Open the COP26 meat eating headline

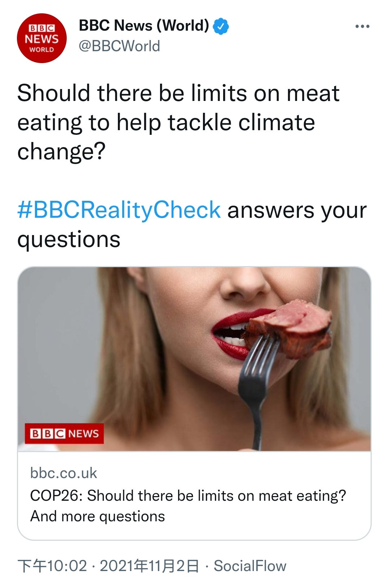click(x=188, y=496)
